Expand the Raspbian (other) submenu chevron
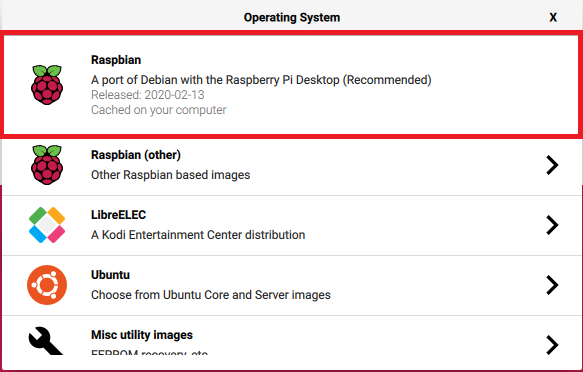This screenshot has height=372, width=583. [x=552, y=165]
